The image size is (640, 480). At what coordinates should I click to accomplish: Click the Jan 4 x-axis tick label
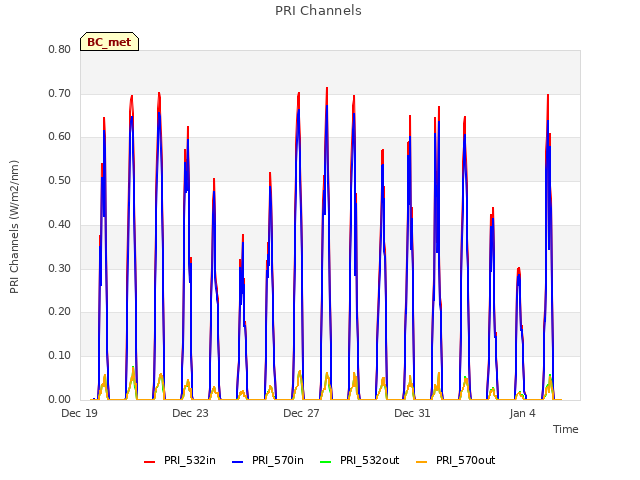pyautogui.click(x=522, y=413)
